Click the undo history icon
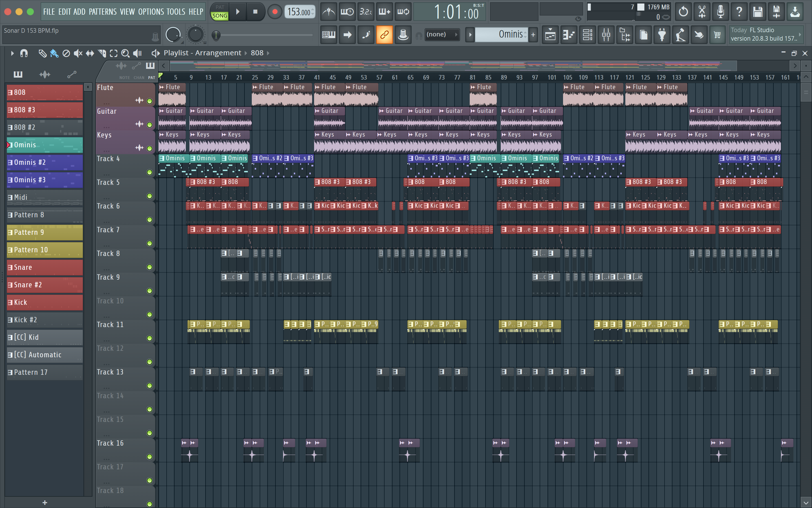The height and width of the screenshot is (508, 812). pyautogui.click(x=683, y=12)
